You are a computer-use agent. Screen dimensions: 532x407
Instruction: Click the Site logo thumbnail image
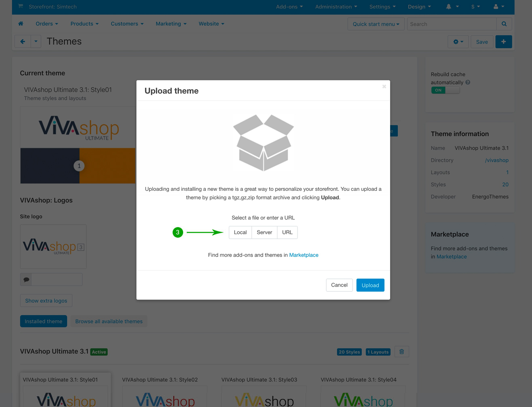(x=53, y=247)
